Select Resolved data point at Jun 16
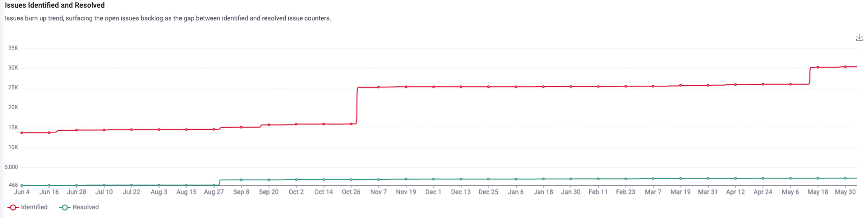This screenshot has height=218, width=868. click(x=49, y=185)
